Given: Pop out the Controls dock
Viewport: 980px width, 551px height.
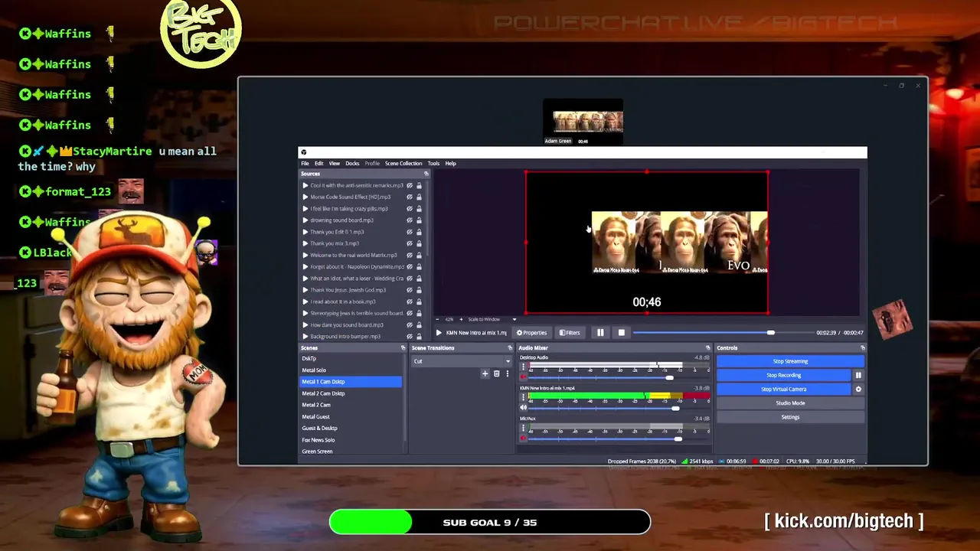Looking at the screenshot, I should tap(862, 348).
